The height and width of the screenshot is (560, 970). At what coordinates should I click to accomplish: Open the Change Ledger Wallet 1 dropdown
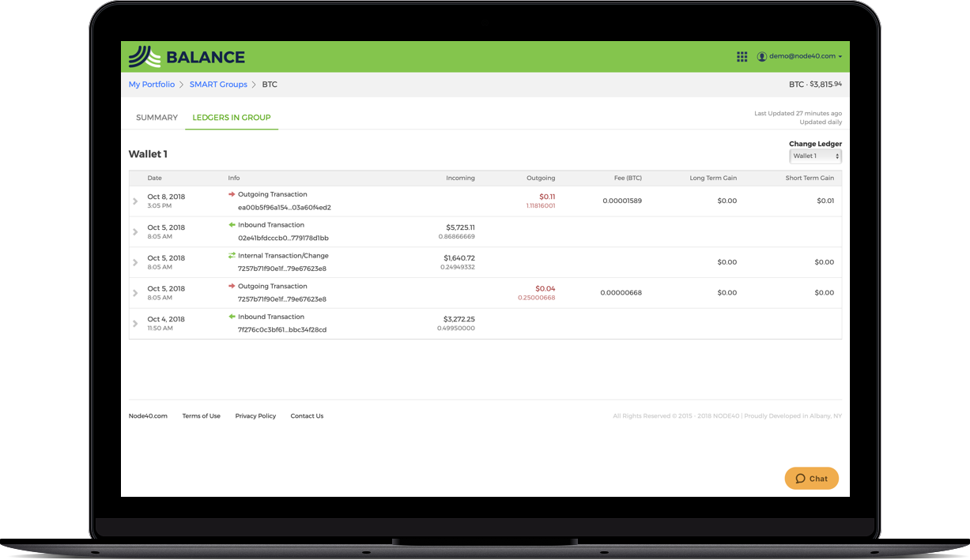[x=815, y=156]
